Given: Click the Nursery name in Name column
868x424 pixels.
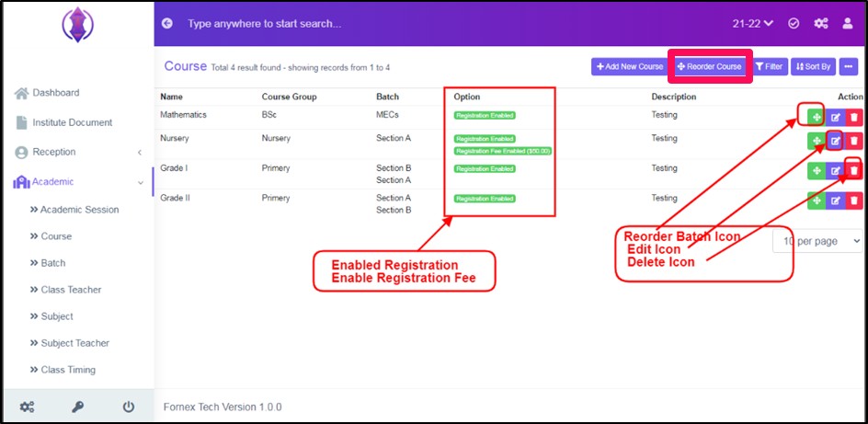Looking at the screenshot, I should (x=175, y=138).
